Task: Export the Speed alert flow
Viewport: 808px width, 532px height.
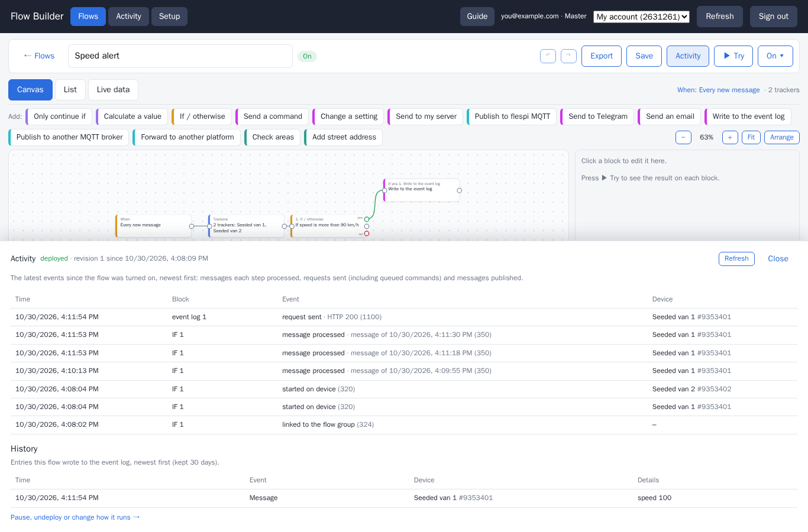Action: [602, 56]
